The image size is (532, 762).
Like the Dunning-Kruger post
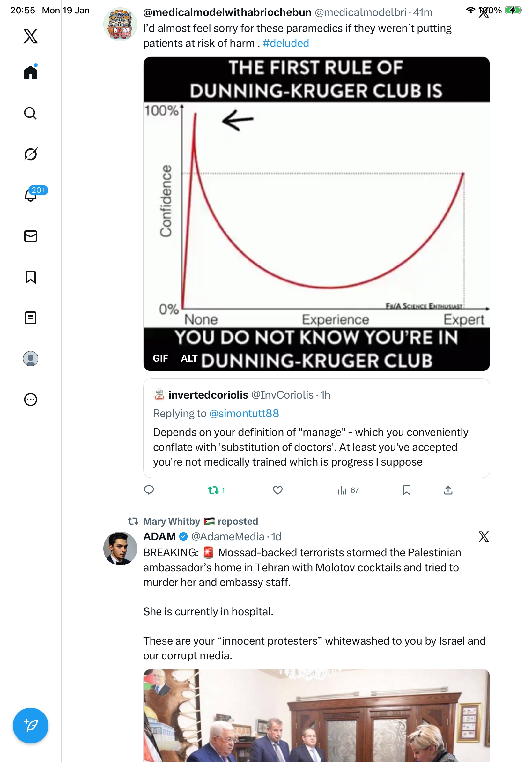277,490
